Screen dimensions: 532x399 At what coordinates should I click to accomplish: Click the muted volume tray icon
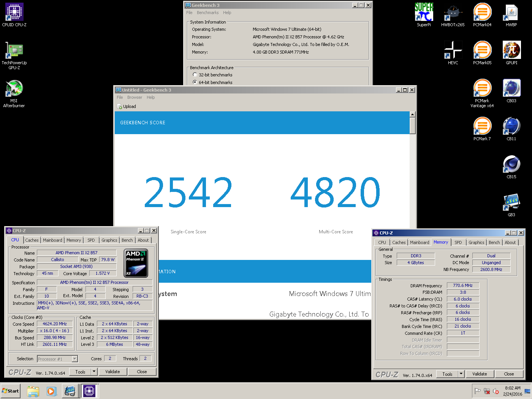point(496,391)
